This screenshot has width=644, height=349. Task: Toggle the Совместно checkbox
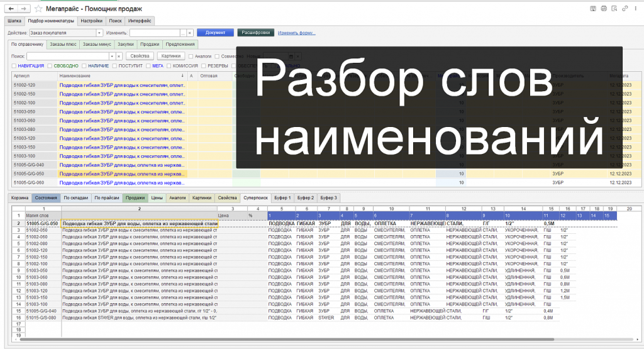pos(217,56)
